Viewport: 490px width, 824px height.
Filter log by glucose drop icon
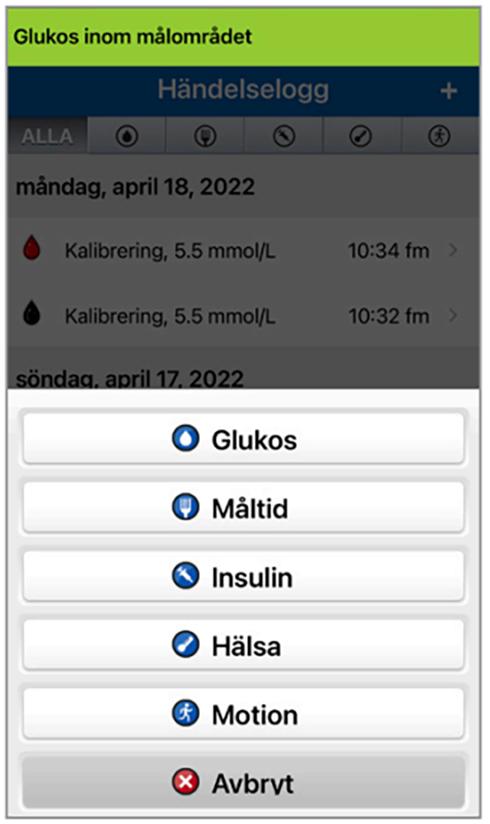[x=126, y=136]
